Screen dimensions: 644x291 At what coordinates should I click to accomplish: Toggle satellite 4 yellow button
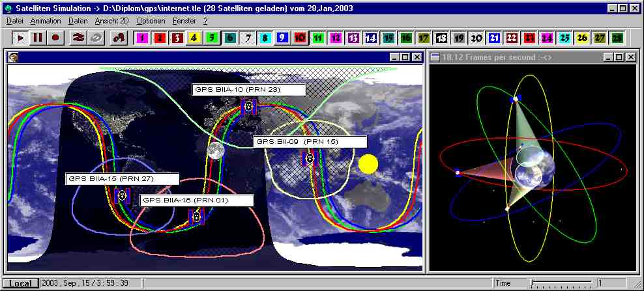coord(195,38)
